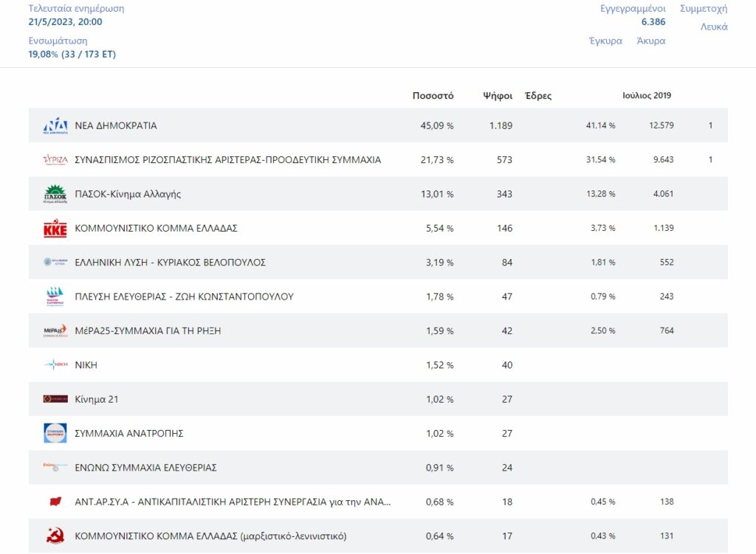Click the date 21/5/2023, 20:00
The image size is (756, 554).
(65, 21)
